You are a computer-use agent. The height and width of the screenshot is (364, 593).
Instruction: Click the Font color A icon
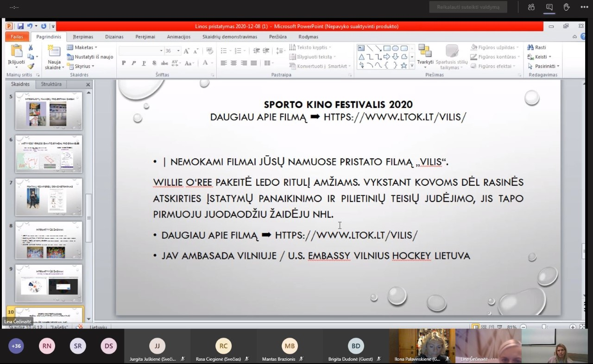click(206, 63)
